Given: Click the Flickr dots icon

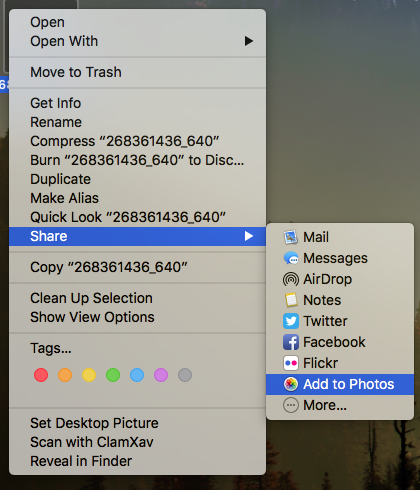Looking at the screenshot, I should pyautogui.click(x=291, y=363).
